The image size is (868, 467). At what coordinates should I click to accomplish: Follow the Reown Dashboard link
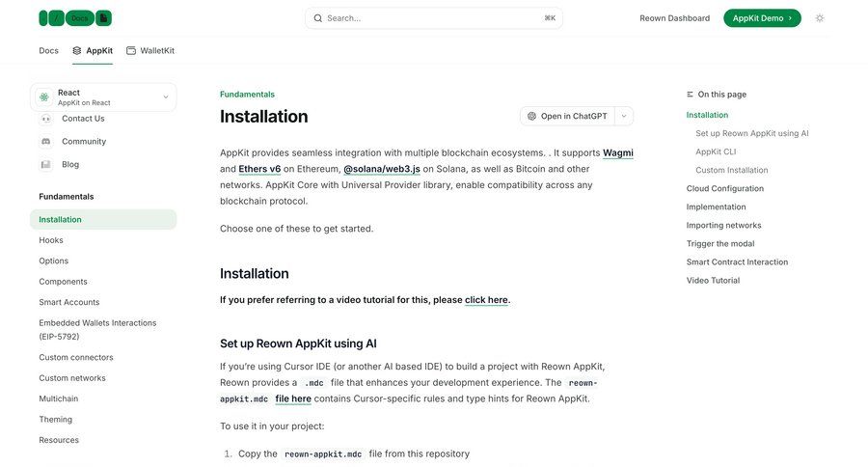click(674, 18)
